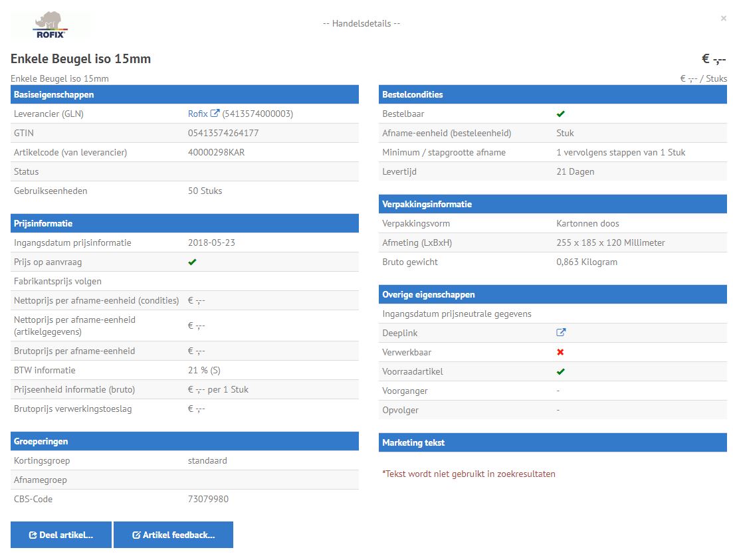Open the Rofix supplier link
The image size is (733, 560).
(x=197, y=114)
